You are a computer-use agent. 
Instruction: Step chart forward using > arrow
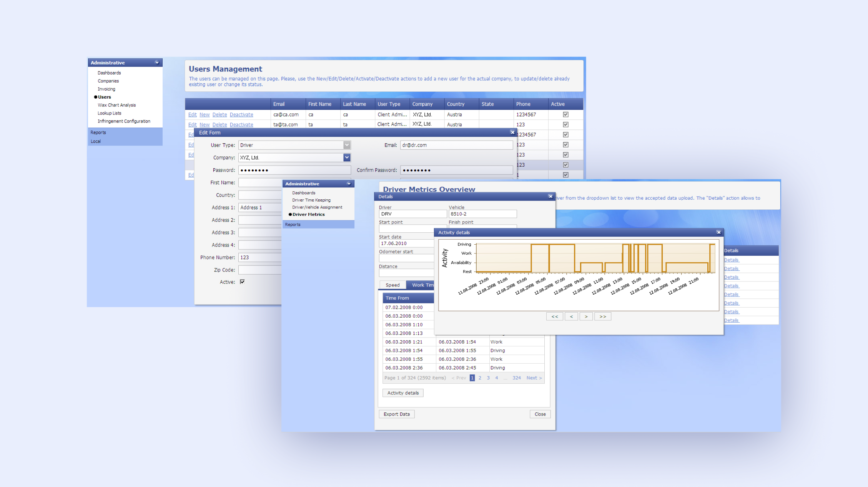click(x=586, y=316)
